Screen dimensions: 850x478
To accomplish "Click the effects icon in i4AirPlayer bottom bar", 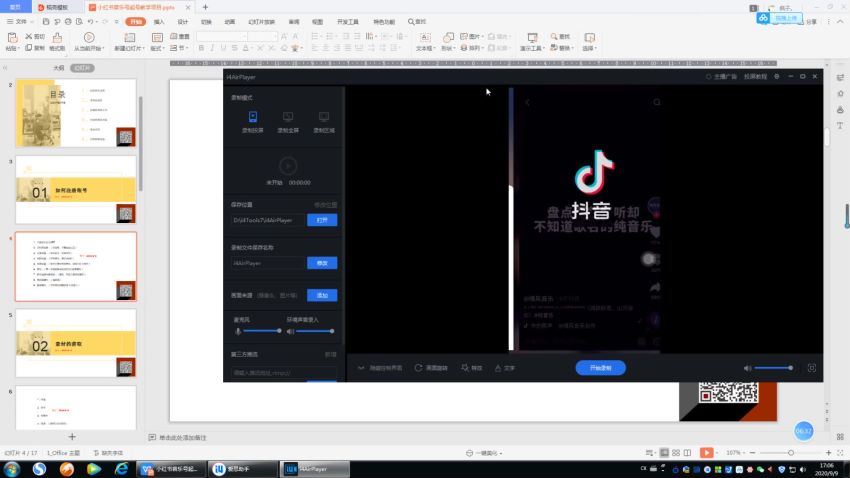I will [x=465, y=368].
